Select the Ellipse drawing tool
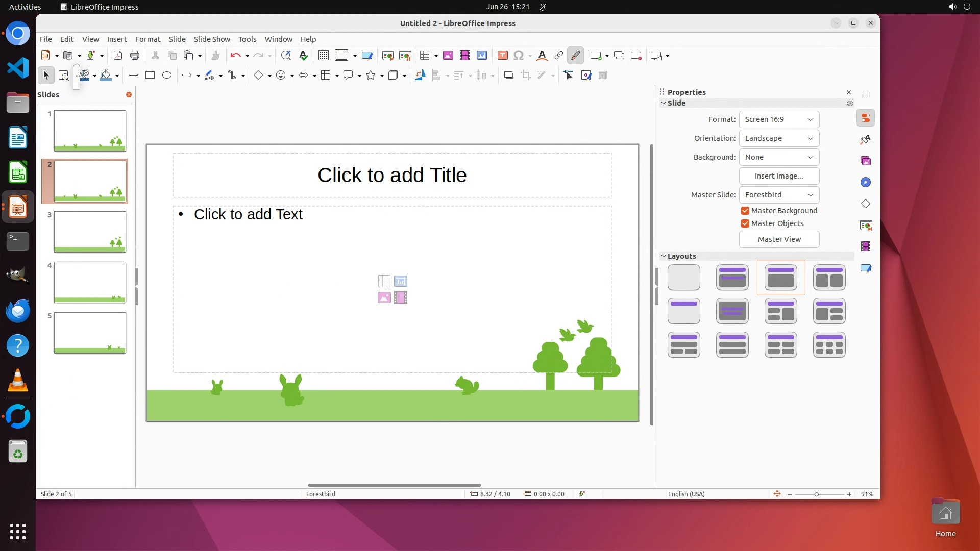 (167, 76)
